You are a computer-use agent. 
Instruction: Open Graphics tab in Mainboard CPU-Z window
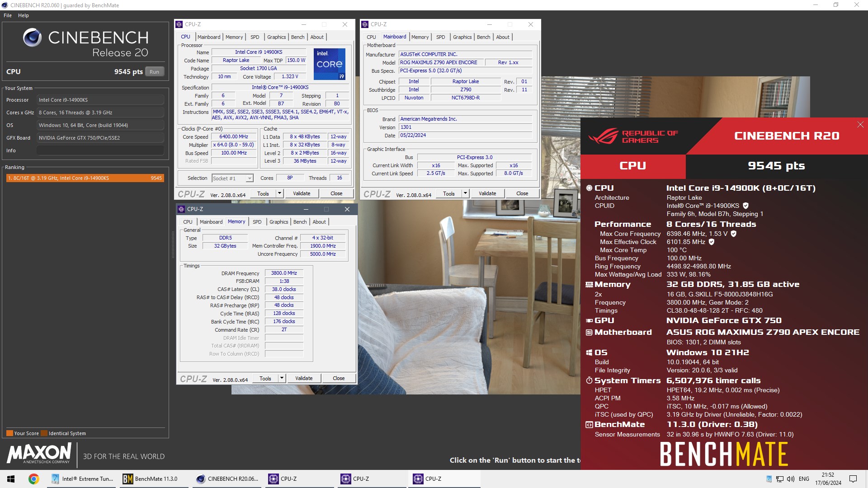point(462,37)
